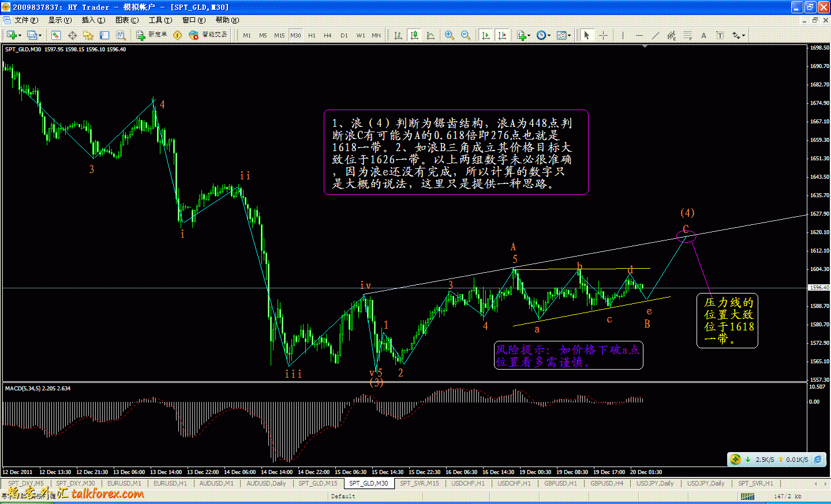Viewport: 831px width, 504px height.
Task: Open the 插入(I) menu
Action: click(93, 20)
